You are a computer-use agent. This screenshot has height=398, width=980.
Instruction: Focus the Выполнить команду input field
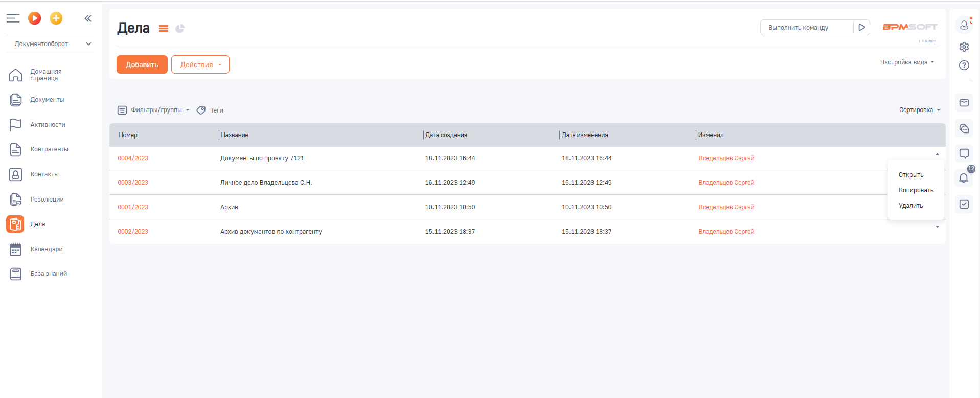(807, 28)
